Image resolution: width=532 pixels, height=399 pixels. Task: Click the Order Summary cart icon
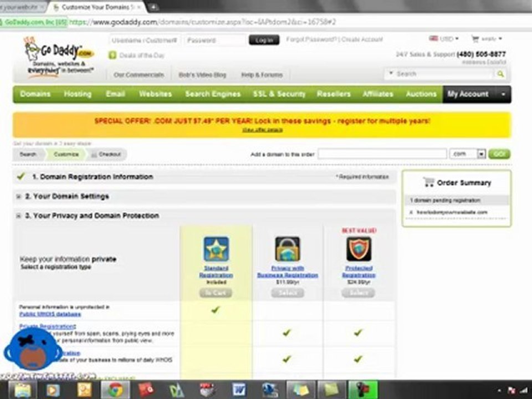tap(428, 182)
